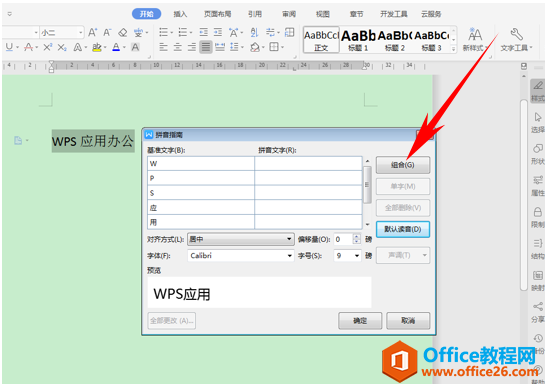
Task: Open the 字号 9 dropdown
Action: pyautogui.click(x=347, y=256)
